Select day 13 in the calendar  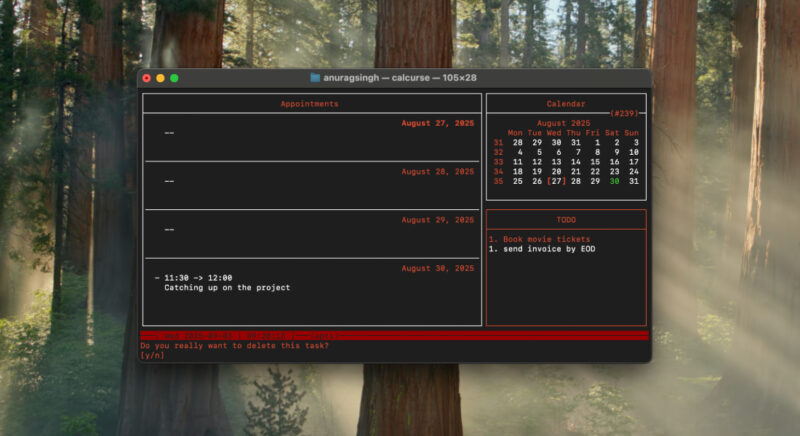click(556, 162)
